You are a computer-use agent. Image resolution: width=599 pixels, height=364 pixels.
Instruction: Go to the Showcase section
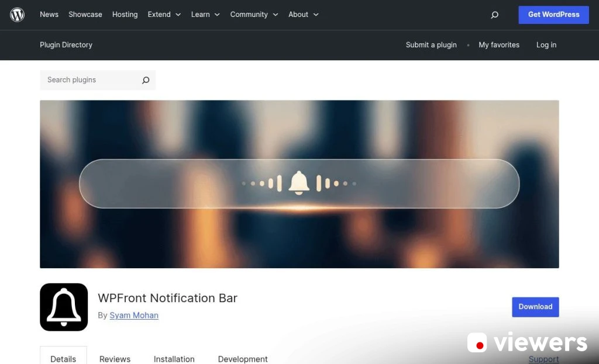(x=85, y=15)
